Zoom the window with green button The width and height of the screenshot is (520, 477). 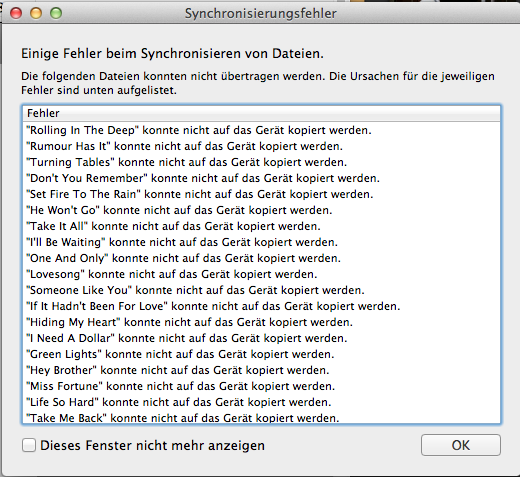tap(56, 13)
